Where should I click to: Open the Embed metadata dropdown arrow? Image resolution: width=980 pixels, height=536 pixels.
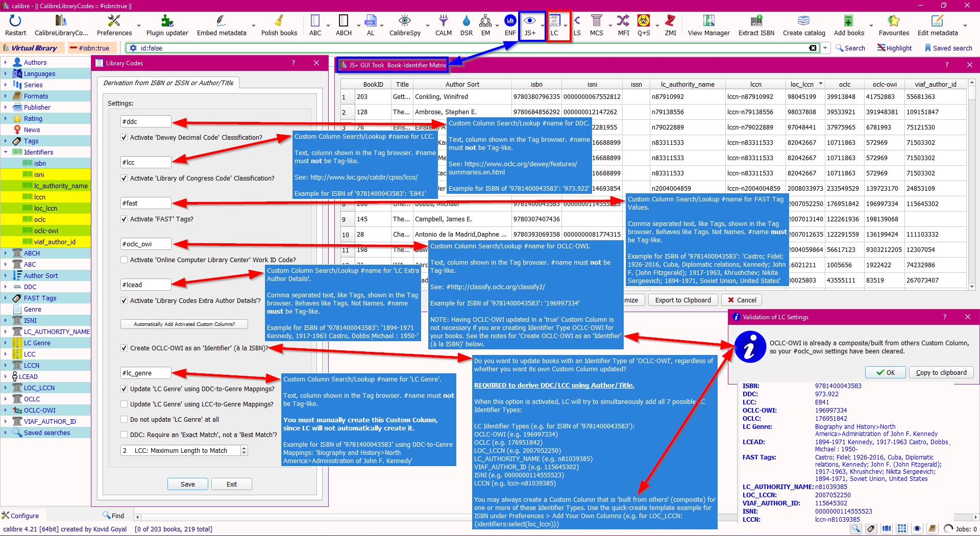(253, 25)
